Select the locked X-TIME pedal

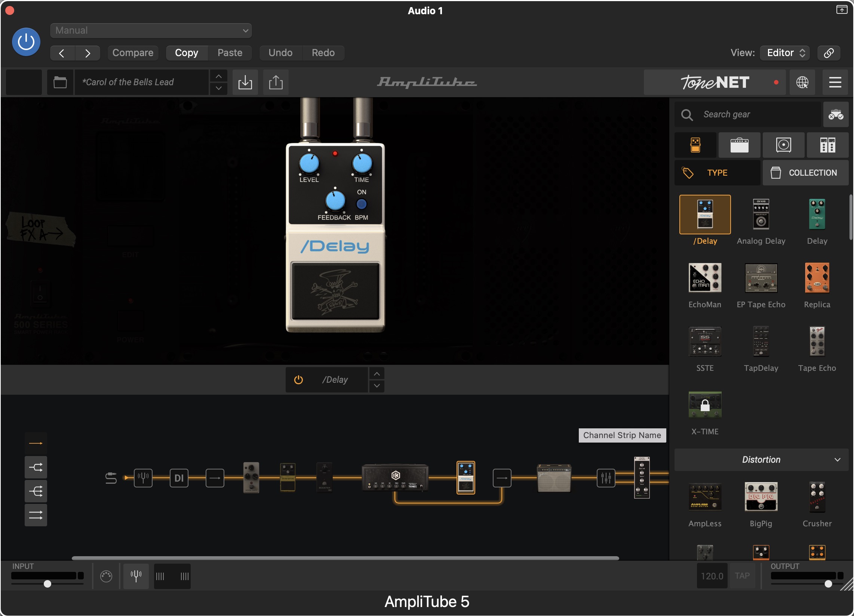click(705, 405)
